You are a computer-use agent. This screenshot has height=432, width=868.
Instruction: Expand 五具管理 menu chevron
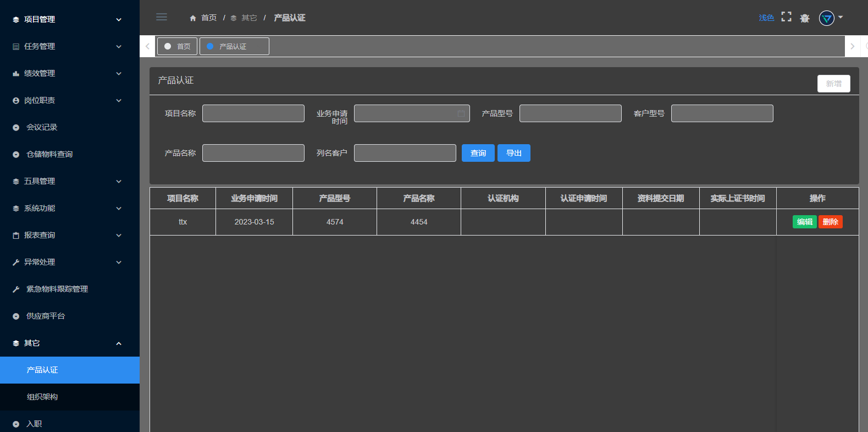(x=119, y=182)
